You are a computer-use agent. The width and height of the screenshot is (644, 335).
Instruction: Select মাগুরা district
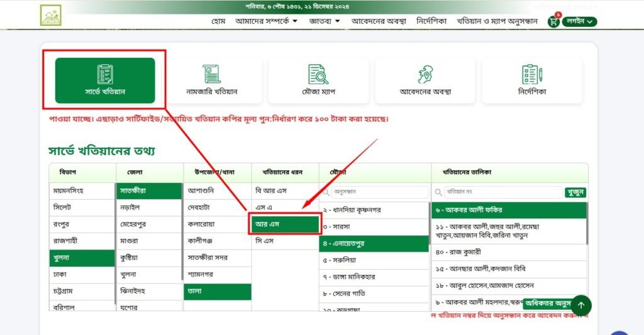149,241
